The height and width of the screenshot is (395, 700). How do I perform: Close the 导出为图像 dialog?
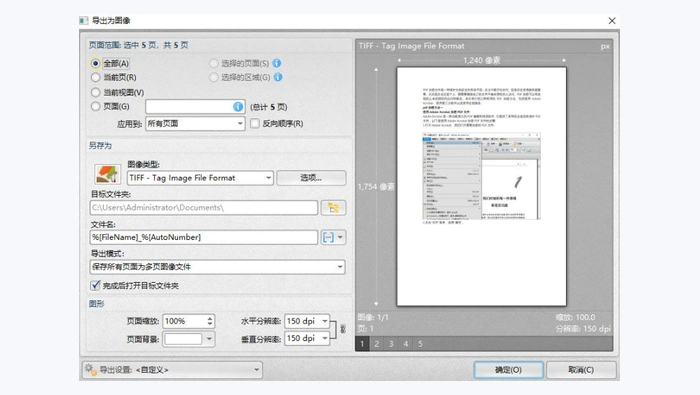[612, 21]
